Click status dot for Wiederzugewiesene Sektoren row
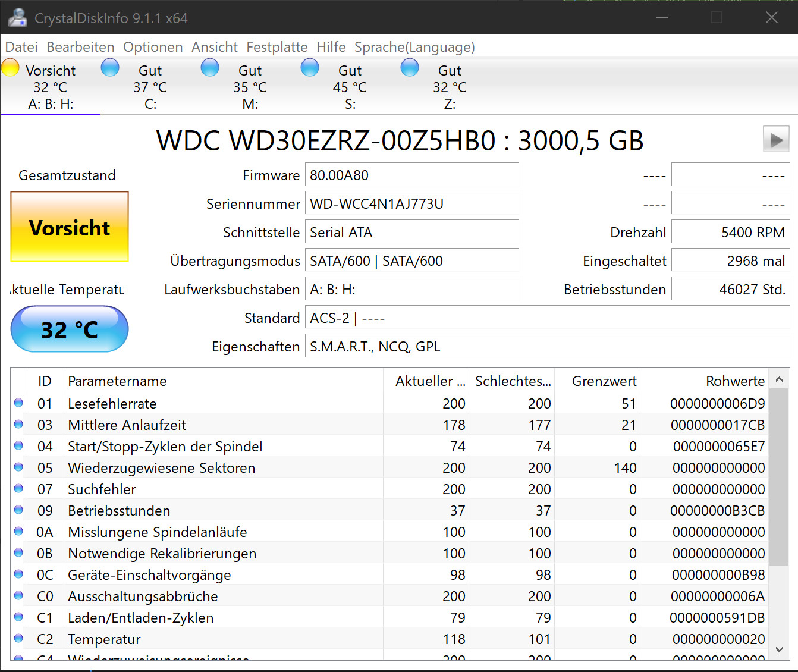The width and height of the screenshot is (798, 672). click(x=18, y=467)
